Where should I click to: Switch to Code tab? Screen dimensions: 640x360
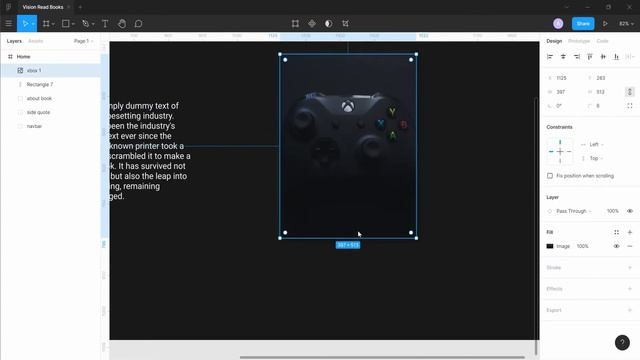[602, 41]
